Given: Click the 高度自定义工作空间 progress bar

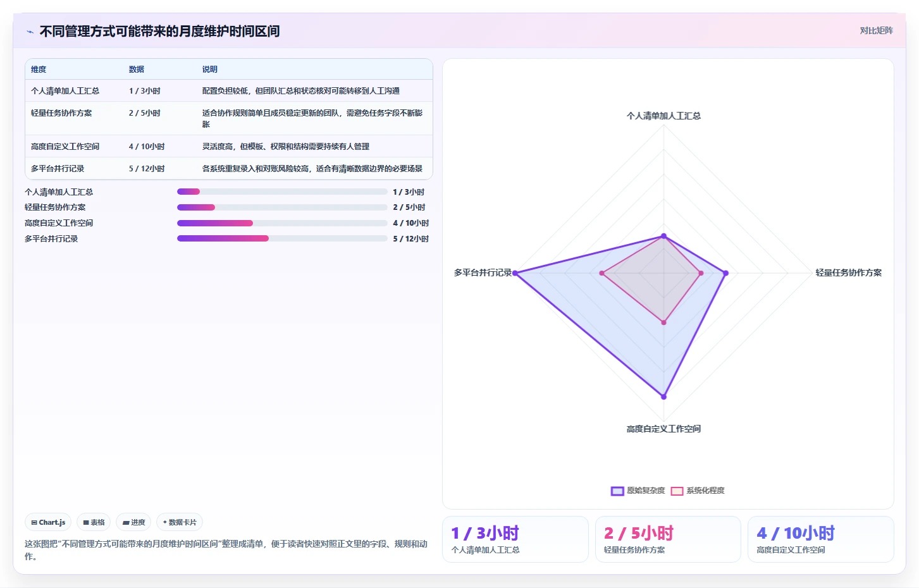Looking at the screenshot, I should [x=282, y=223].
